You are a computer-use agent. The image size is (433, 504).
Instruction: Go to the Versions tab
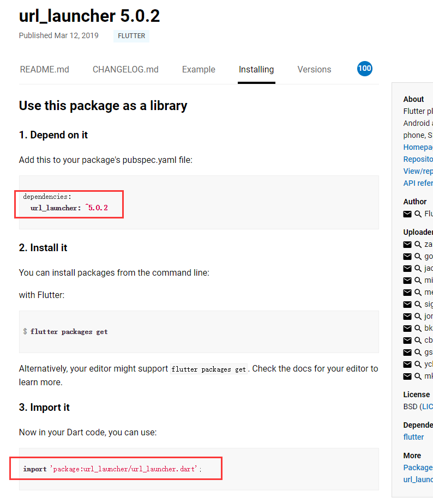[314, 69]
